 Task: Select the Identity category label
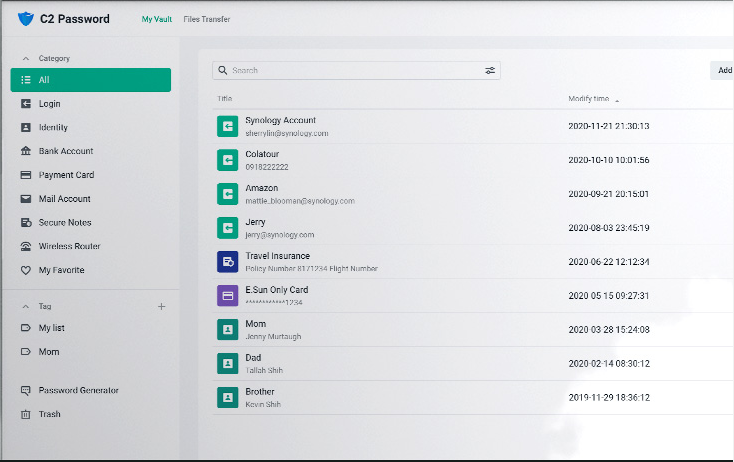click(53, 127)
